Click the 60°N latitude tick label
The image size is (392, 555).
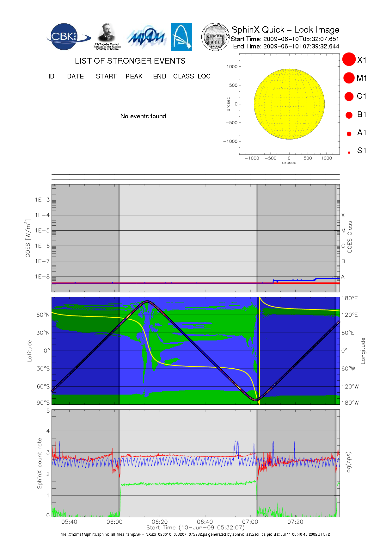(x=43, y=315)
